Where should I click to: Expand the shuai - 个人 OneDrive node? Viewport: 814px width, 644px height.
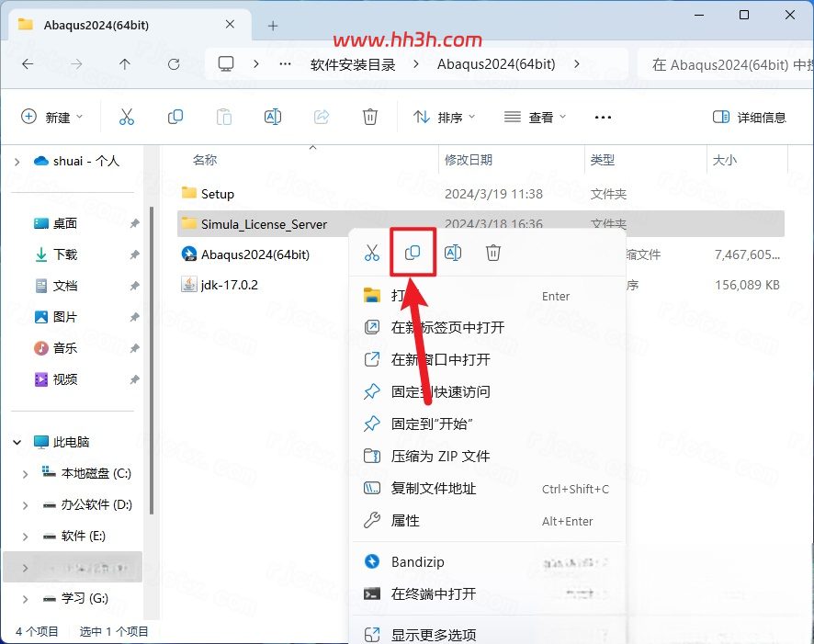(x=17, y=162)
